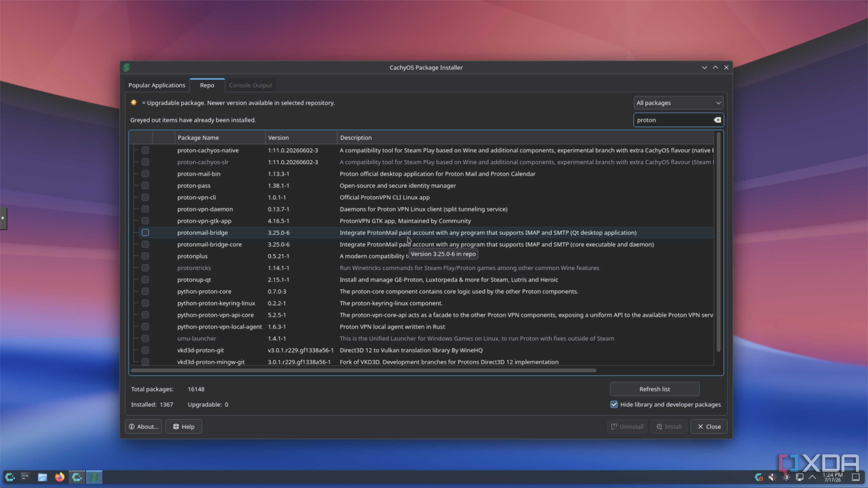The image size is (868, 488).
Task: Check the proton-vpn-cli checkbox
Action: point(145,197)
